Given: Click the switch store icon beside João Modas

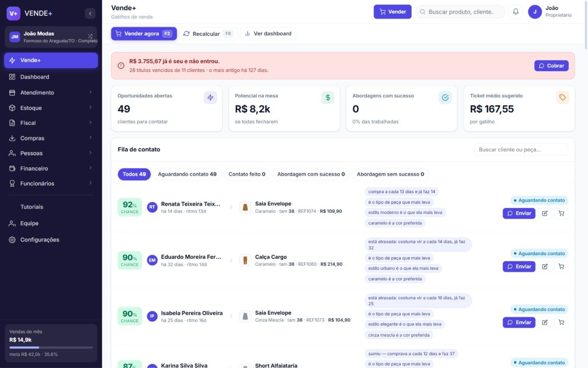Looking at the screenshot, I should 90,36.
